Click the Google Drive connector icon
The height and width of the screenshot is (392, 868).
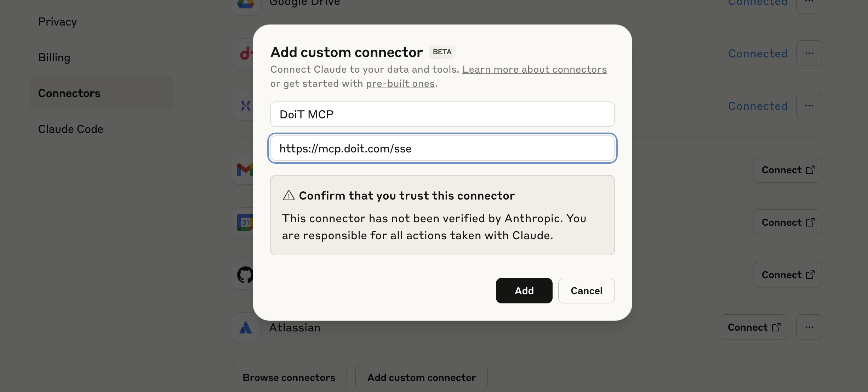click(245, 4)
